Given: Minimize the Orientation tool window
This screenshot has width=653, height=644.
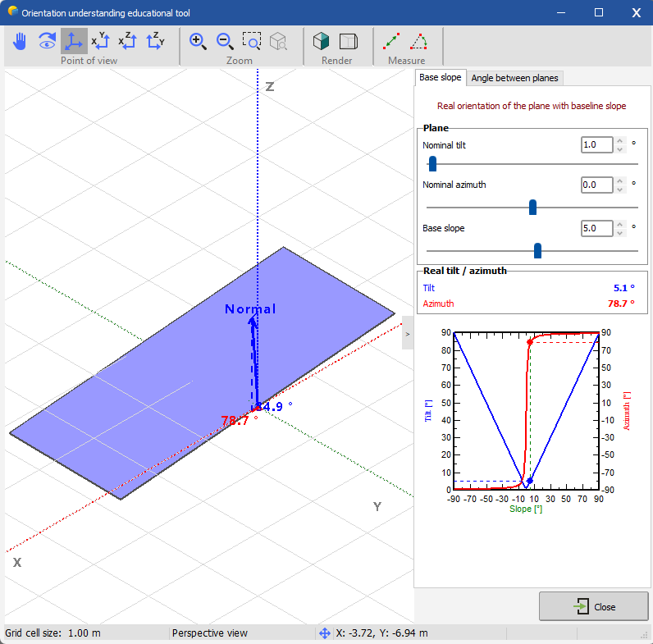Looking at the screenshot, I should [561, 12].
